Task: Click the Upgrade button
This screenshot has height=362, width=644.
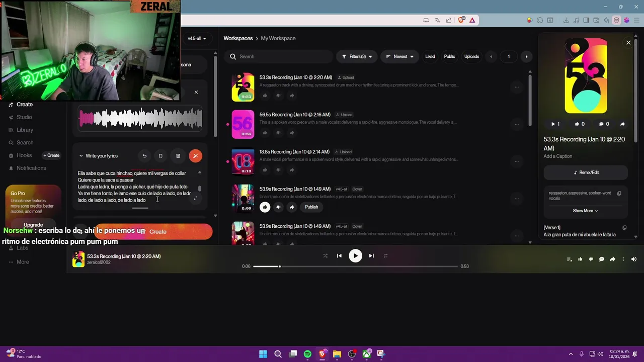Action: click(x=33, y=225)
